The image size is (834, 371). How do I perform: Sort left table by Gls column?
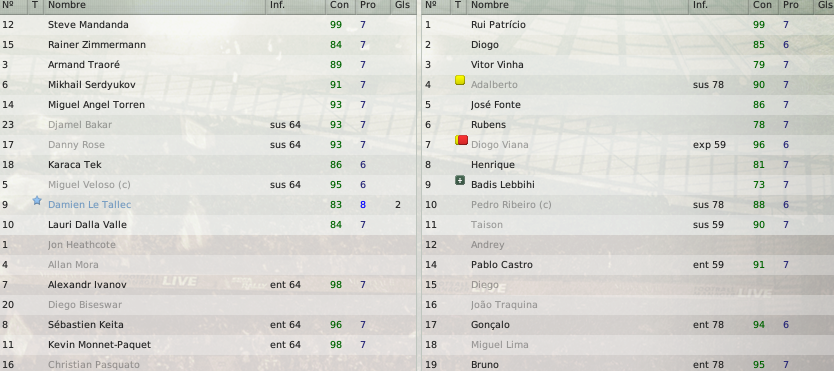coord(403,5)
